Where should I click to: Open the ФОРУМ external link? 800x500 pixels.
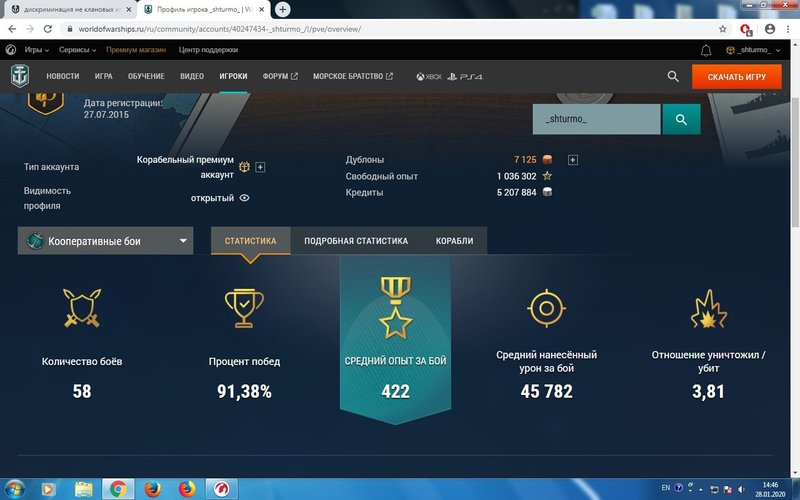point(280,77)
